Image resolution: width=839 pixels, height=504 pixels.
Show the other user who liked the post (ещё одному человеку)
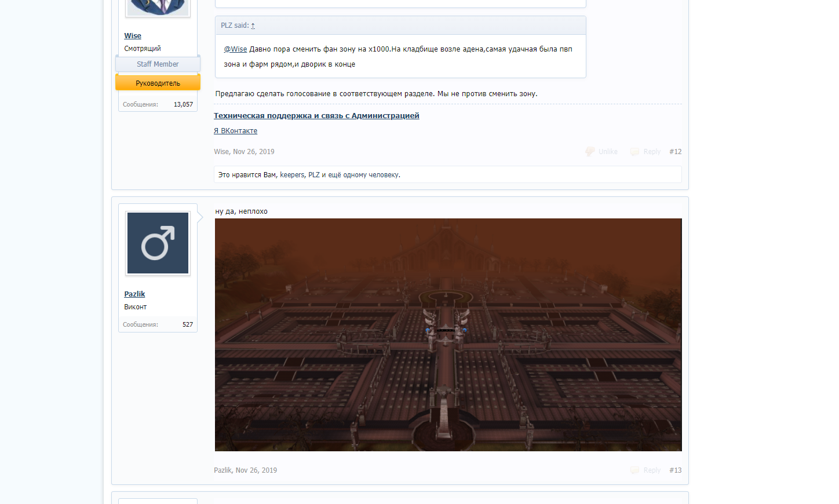[363, 175]
